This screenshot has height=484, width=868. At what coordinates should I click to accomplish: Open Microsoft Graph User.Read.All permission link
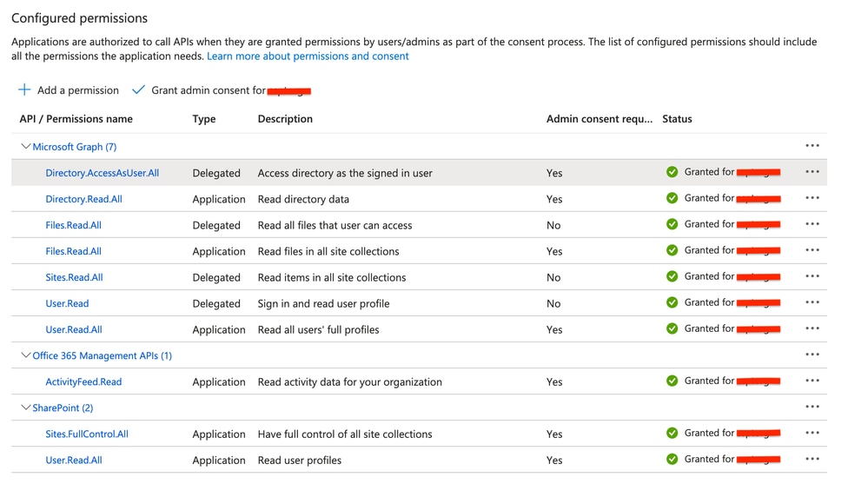point(74,329)
